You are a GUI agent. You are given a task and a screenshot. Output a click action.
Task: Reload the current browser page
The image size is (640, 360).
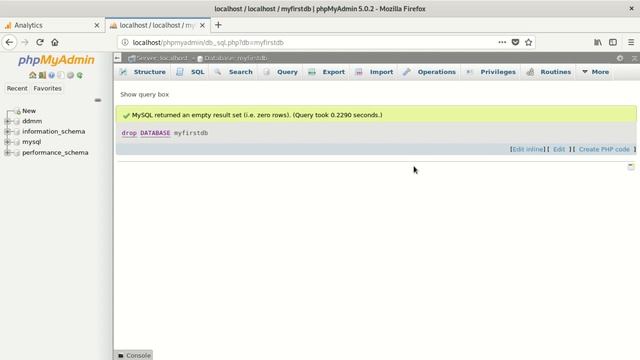40,42
